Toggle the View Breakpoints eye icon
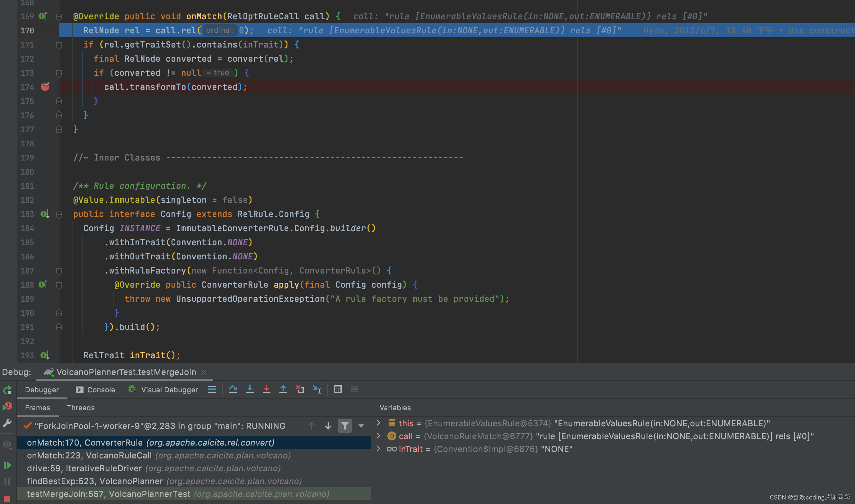Viewport: 855px width, 504px height. click(x=7, y=444)
